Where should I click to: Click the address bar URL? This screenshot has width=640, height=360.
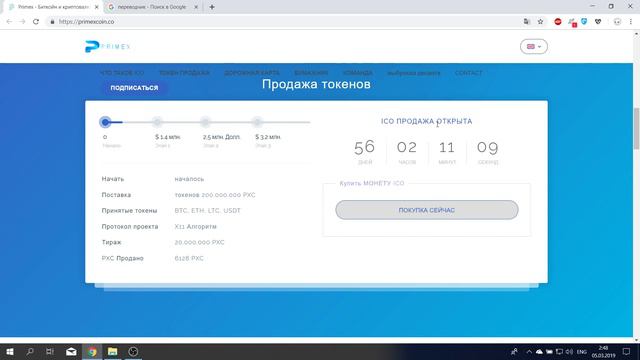[x=86, y=22]
